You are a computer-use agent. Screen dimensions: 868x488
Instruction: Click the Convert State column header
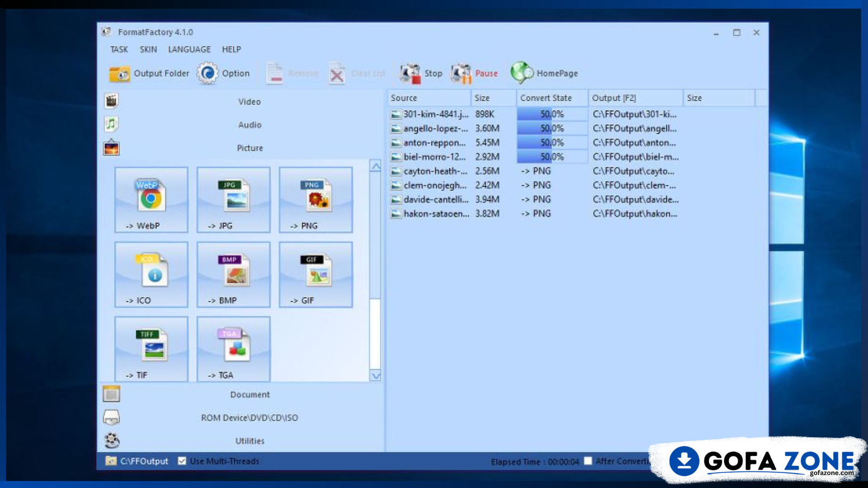pos(552,98)
